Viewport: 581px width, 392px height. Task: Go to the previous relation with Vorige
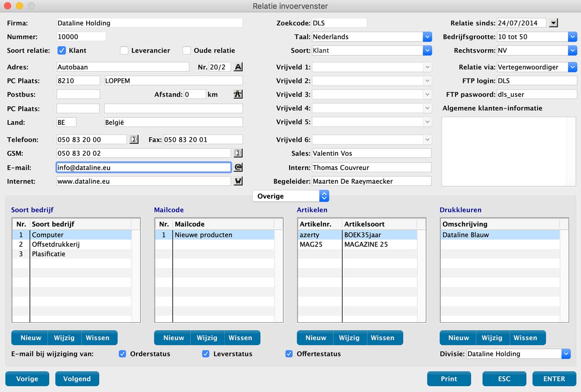(27, 379)
